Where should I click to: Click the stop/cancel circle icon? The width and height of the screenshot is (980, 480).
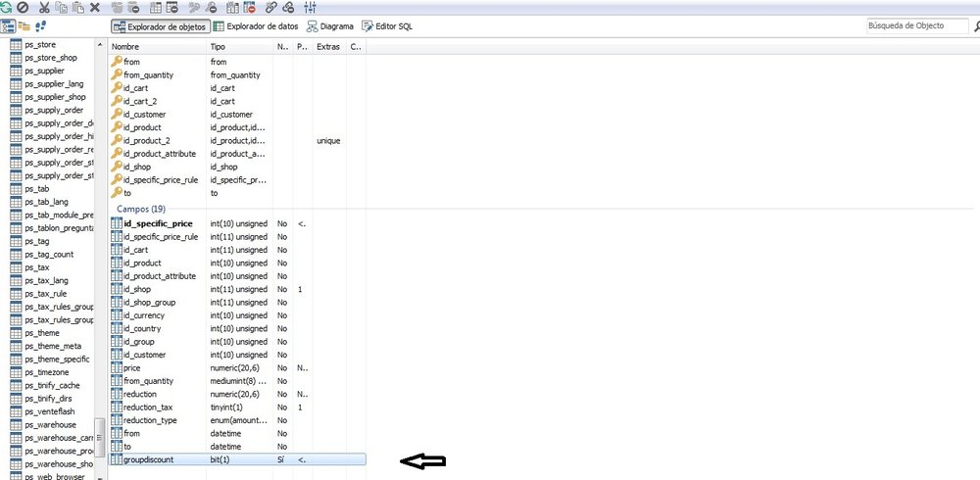tap(23, 8)
